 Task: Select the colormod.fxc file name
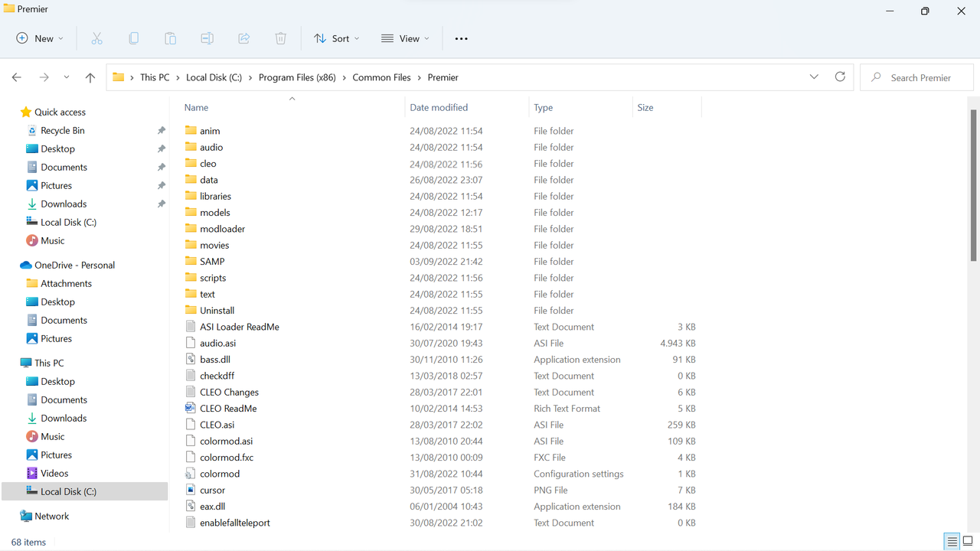point(227,458)
